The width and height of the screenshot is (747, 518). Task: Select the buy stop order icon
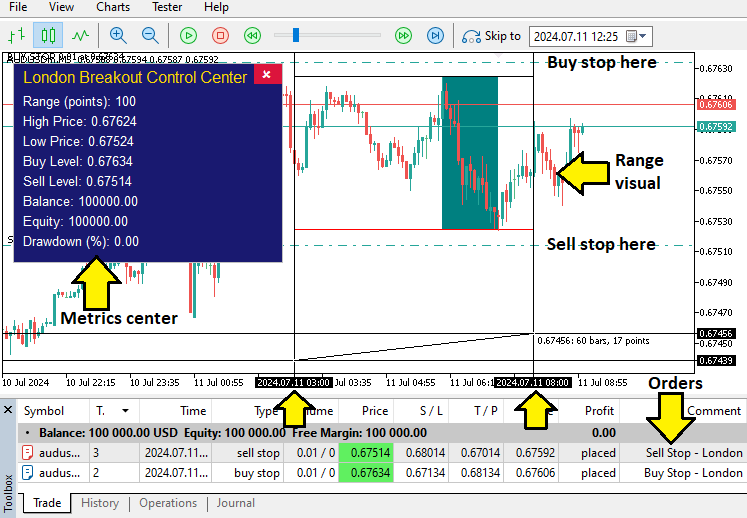[28, 473]
